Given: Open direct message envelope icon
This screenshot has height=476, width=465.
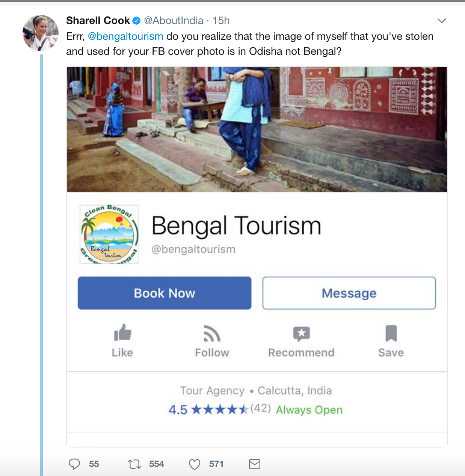Looking at the screenshot, I should 255,464.
